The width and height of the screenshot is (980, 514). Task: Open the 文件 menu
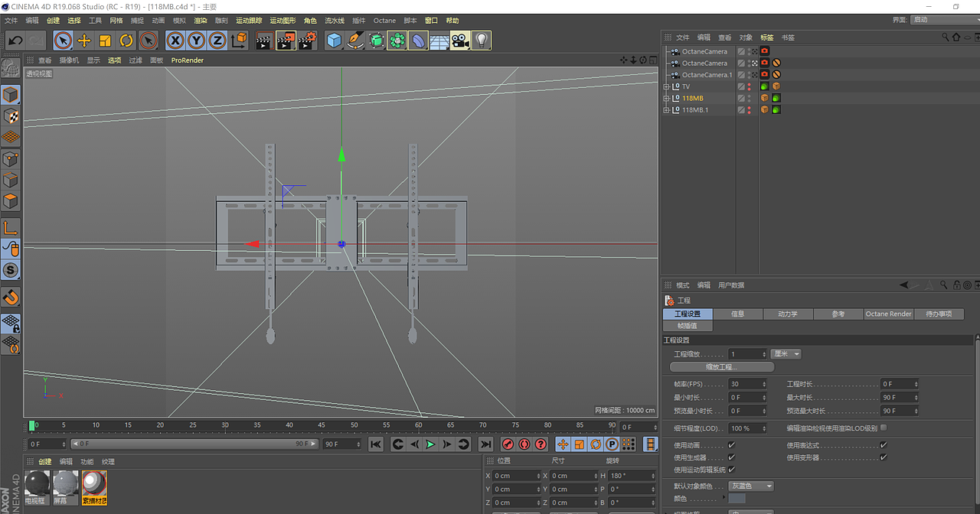tap(11, 21)
